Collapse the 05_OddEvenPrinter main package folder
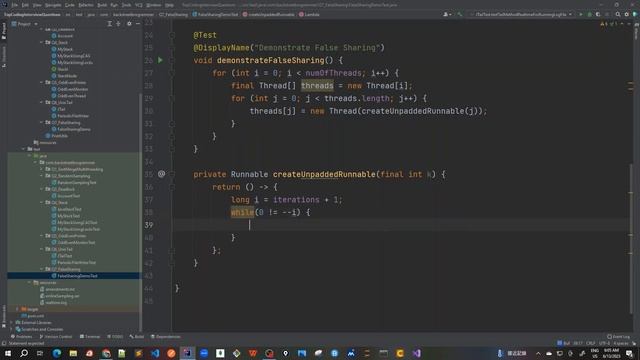 (x=41, y=82)
